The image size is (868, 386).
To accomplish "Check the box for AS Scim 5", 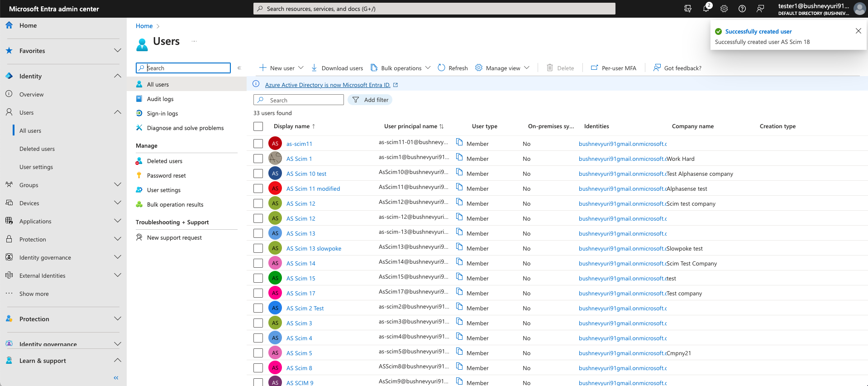I will [258, 353].
